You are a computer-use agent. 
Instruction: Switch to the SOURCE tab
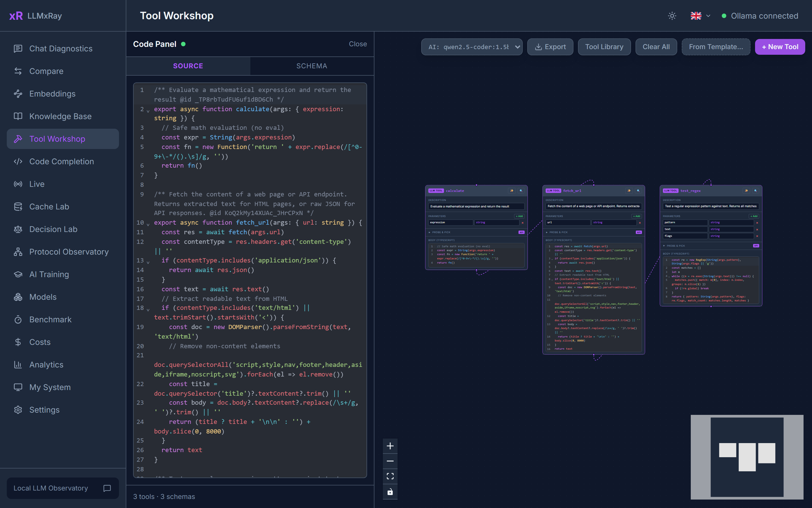pyautogui.click(x=188, y=66)
